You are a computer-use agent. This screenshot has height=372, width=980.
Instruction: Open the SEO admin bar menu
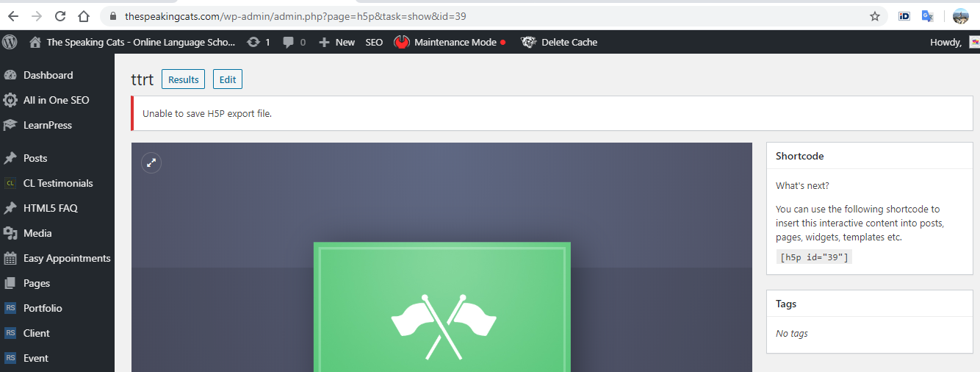click(374, 42)
